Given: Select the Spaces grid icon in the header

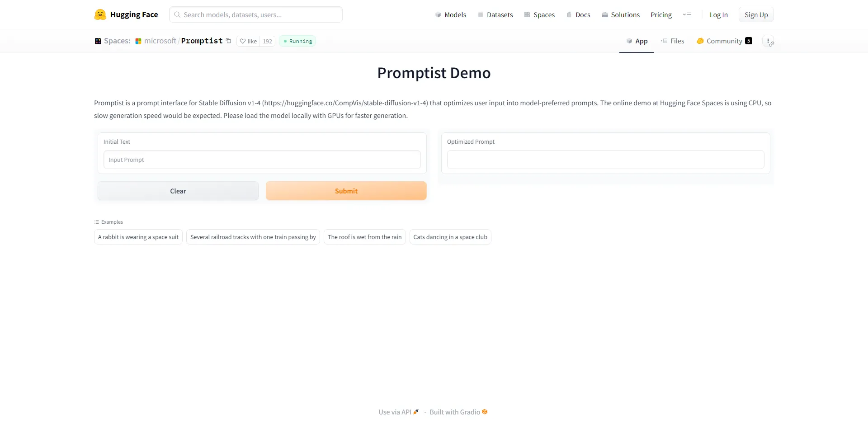Looking at the screenshot, I should (x=528, y=14).
